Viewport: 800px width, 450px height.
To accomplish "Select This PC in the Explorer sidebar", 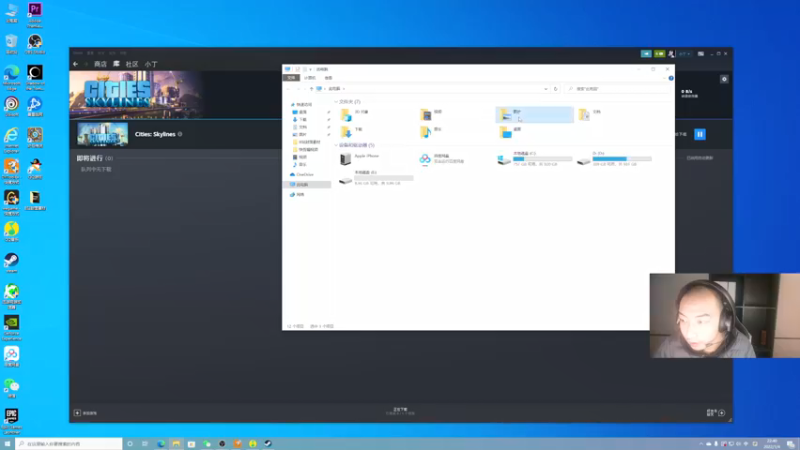I will click(x=307, y=184).
